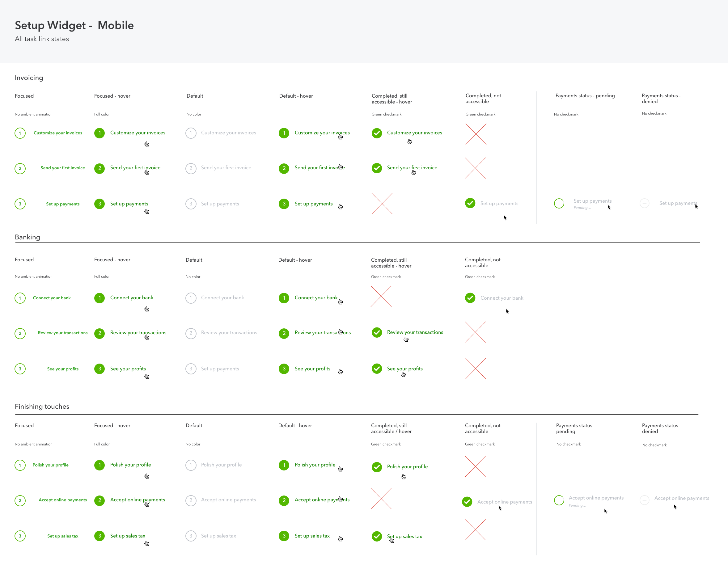The width and height of the screenshot is (728, 565).
Task: Click the green checkmark beside Polish your profile
Action: pyautogui.click(x=377, y=467)
